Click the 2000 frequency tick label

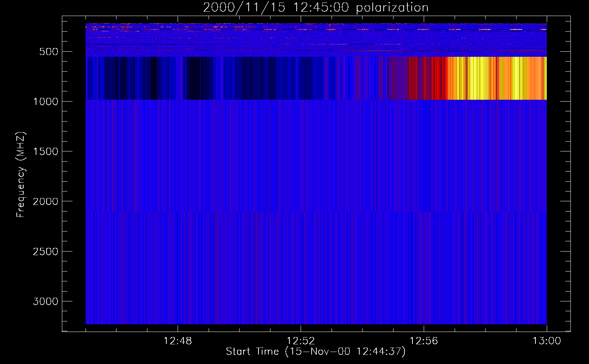[x=46, y=201]
